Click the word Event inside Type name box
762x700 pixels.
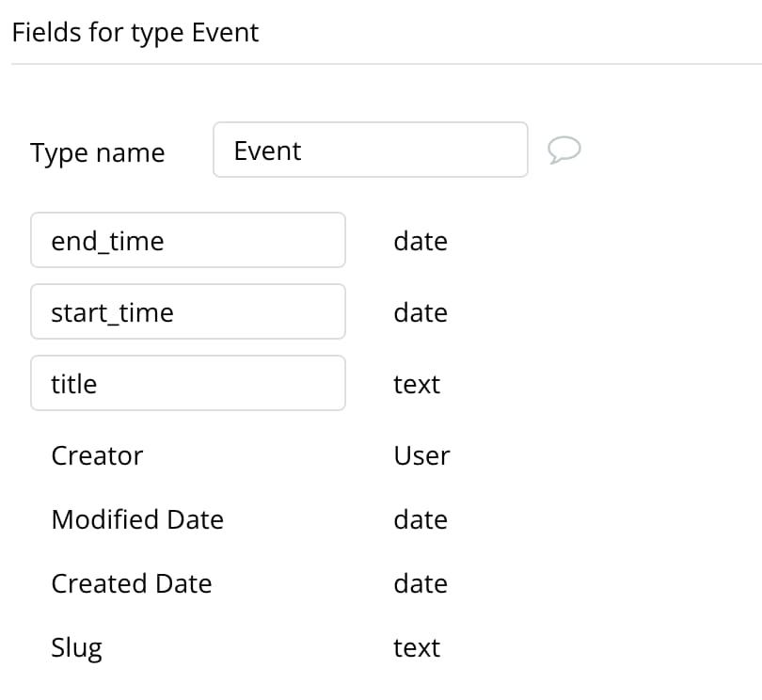coord(267,151)
